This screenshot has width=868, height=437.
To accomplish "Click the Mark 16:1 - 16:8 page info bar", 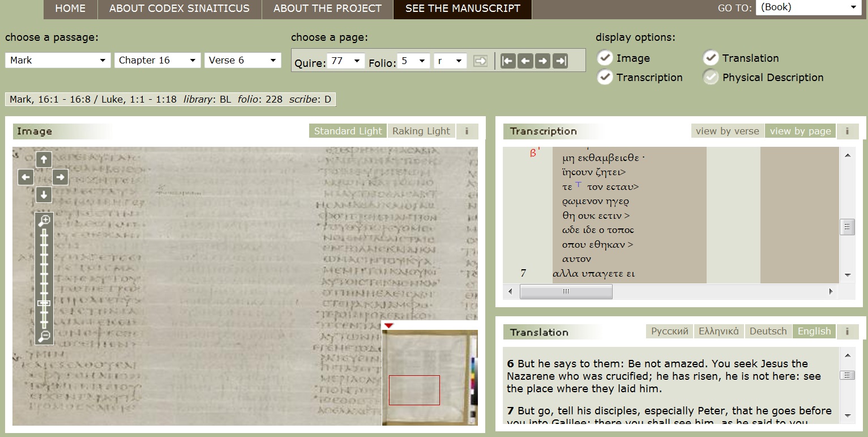I will [x=170, y=100].
